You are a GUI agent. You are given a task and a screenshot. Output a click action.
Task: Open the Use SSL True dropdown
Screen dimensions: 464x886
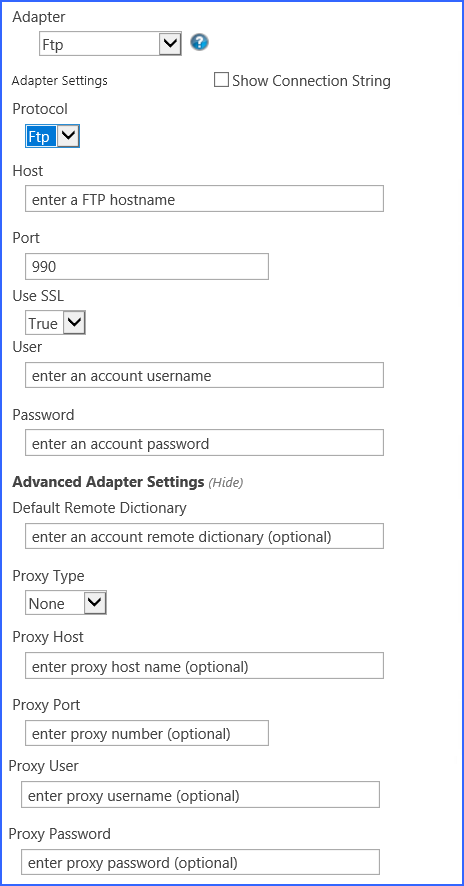click(55, 323)
